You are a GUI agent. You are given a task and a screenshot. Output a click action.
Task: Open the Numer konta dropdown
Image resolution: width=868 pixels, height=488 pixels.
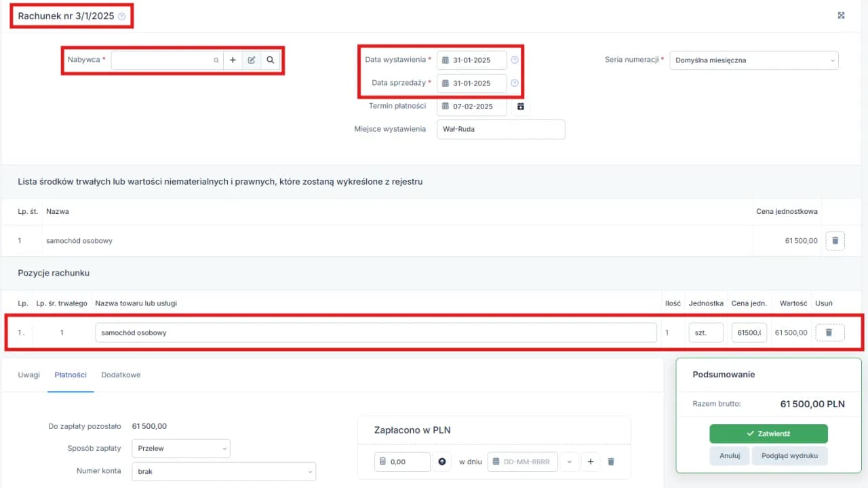coord(223,472)
